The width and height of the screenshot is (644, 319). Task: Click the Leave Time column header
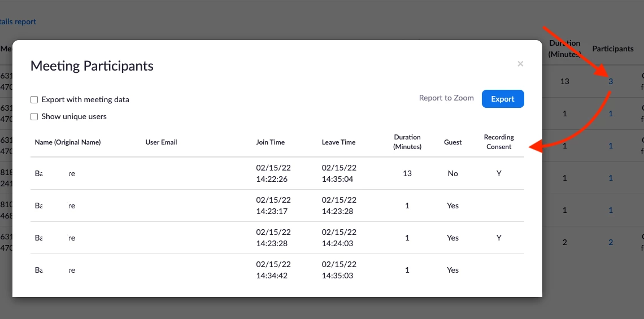pos(338,142)
